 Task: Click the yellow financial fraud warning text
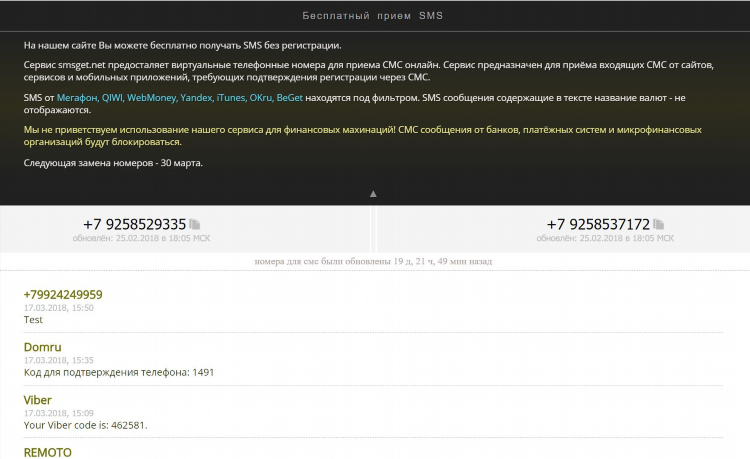pyautogui.click(x=363, y=136)
